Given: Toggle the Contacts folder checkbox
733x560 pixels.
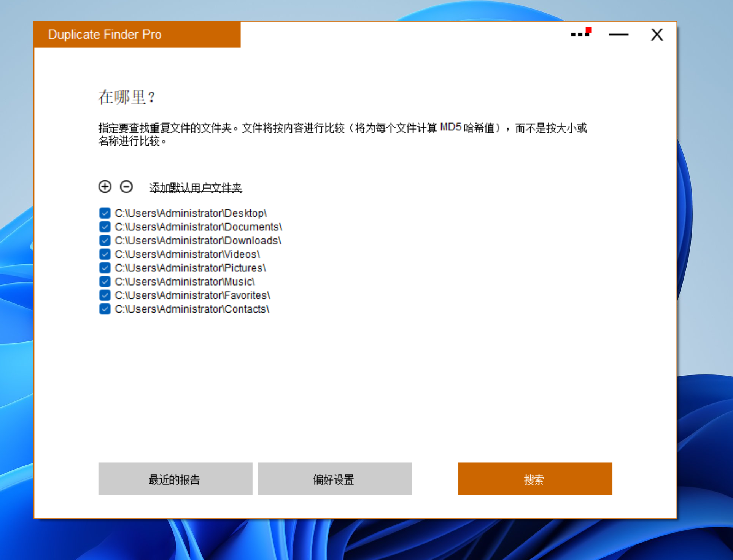Looking at the screenshot, I should tap(105, 309).
